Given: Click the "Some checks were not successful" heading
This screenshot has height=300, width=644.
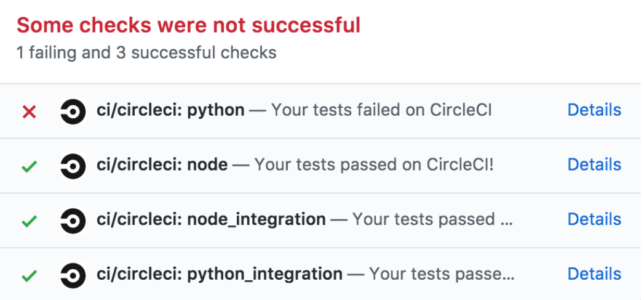Looking at the screenshot, I should (188, 26).
